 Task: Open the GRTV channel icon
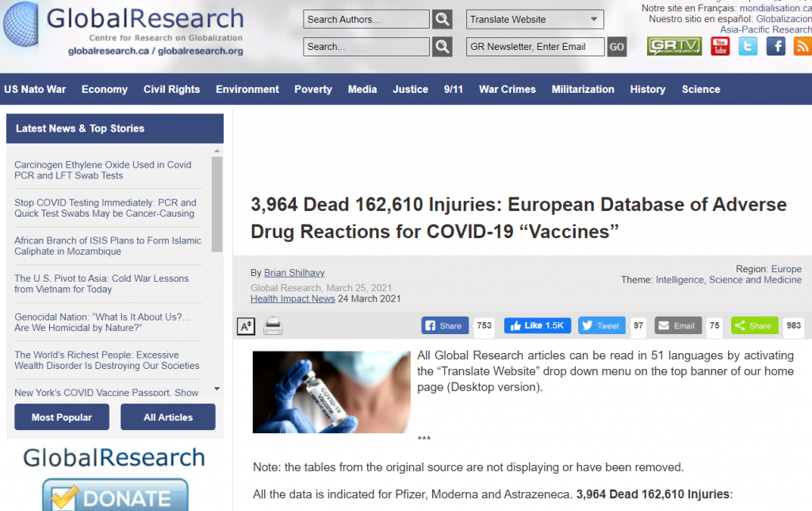pos(674,46)
